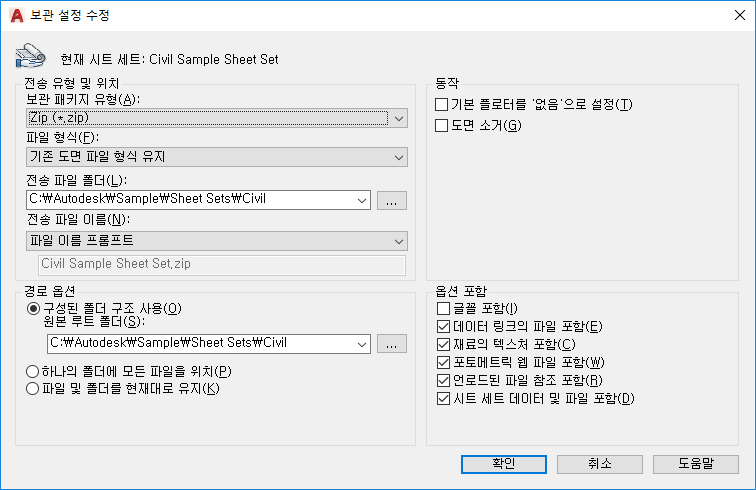This screenshot has height=490, width=756.
Task: Expand the transmittal file folder path dropdown
Action: [362, 200]
